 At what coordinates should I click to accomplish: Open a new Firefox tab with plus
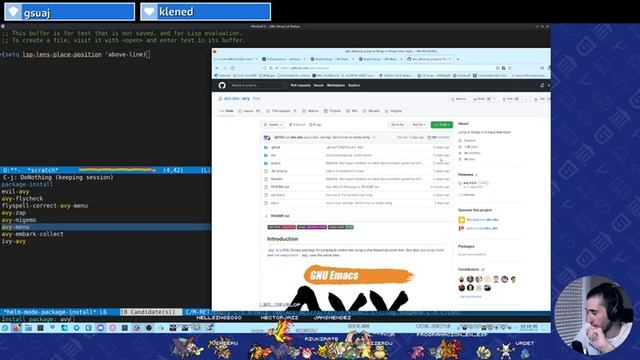458,59
